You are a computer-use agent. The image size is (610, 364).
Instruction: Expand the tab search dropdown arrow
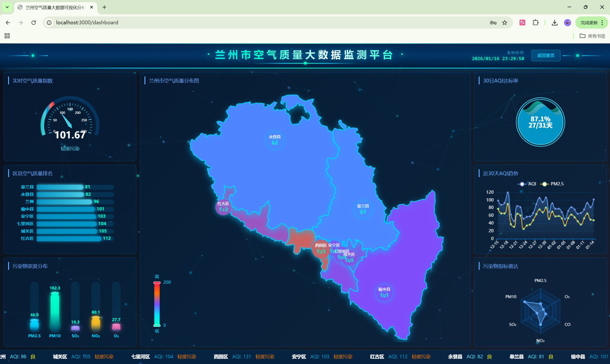tap(7, 7)
